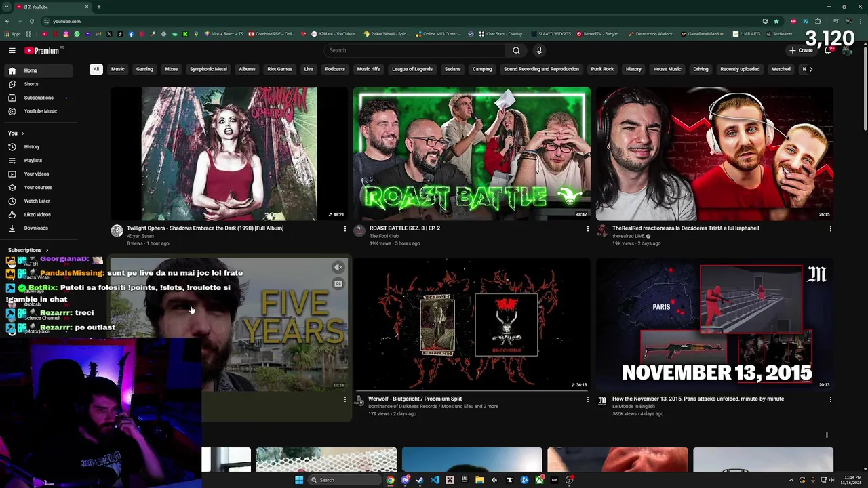Select the League of Legends chip
The image size is (868, 488).
pos(412,69)
